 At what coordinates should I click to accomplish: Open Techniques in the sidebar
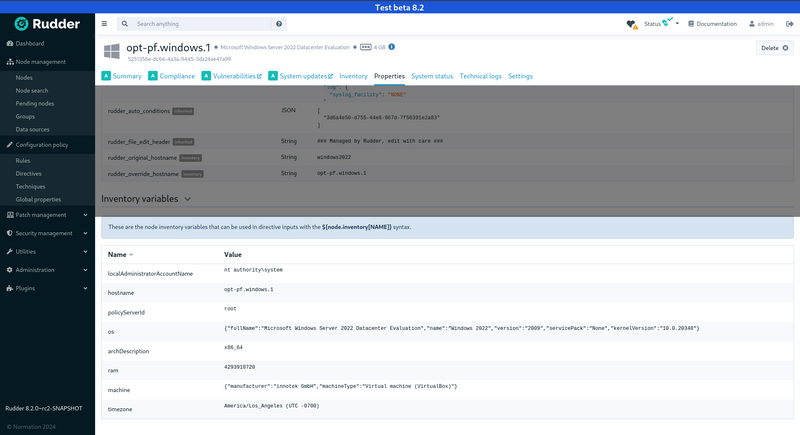point(30,187)
